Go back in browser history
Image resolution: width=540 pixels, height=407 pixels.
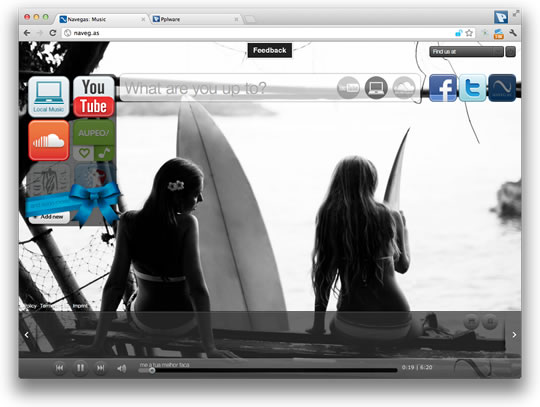[x=27, y=33]
